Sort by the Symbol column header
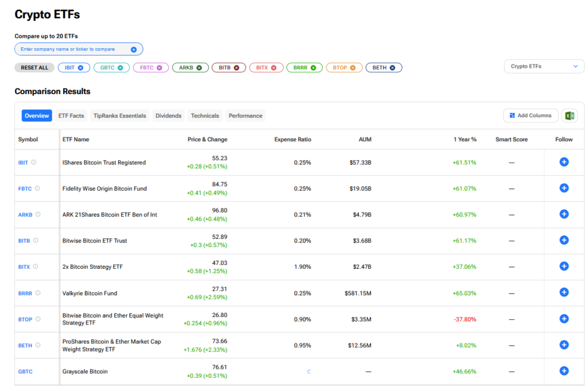The height and width of the screenshot is (386, 588). [28, 140]
